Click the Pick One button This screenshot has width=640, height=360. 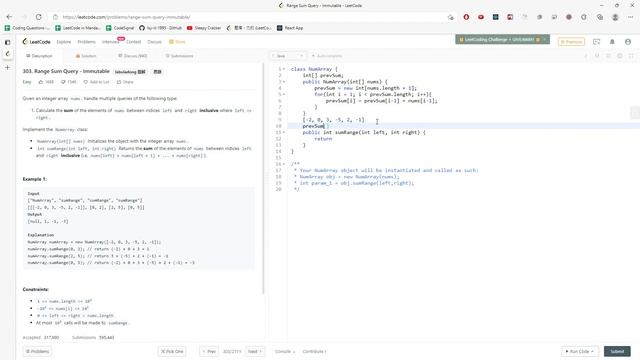tap(172, 351)
